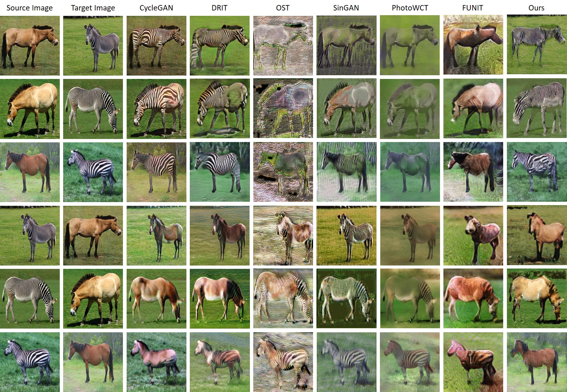Select the FUNIT column label
The height and width of the screenshot is (392, 567).
[x=473, y=8]
